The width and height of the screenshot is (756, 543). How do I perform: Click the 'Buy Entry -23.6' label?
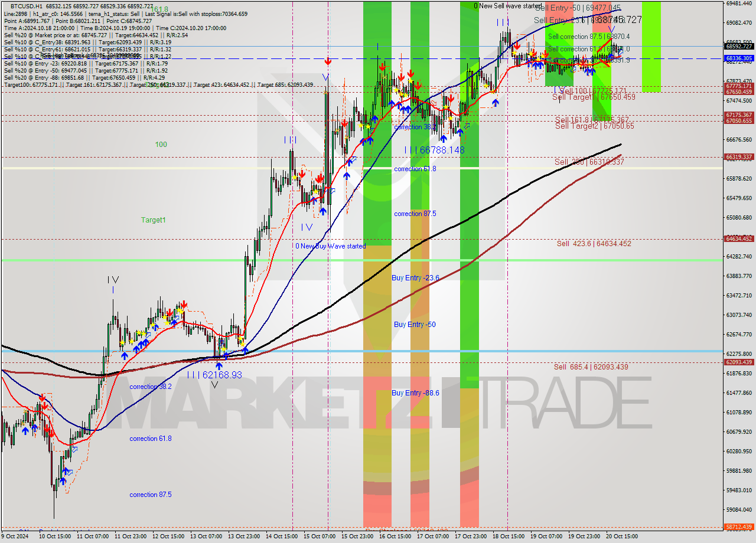pos(415,277)
